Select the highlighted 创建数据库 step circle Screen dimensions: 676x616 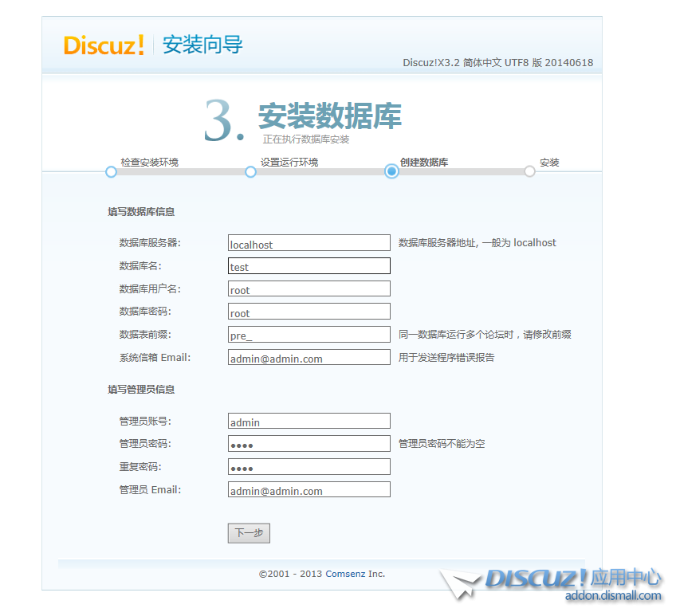(391, 171)
